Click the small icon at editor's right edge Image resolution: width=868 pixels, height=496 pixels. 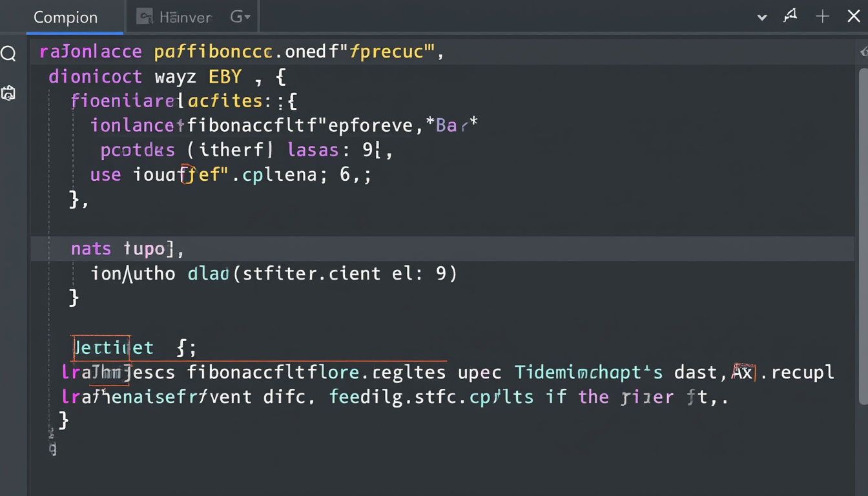click(x=864, y=52)
